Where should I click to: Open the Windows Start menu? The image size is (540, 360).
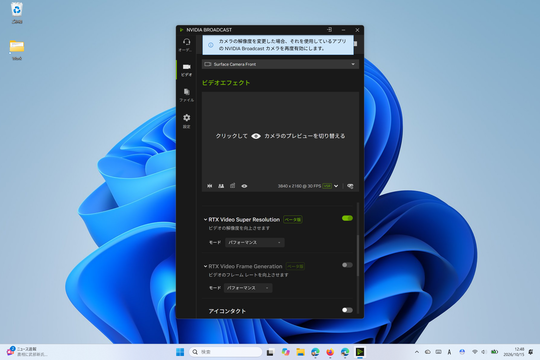(x=180, y=352)
